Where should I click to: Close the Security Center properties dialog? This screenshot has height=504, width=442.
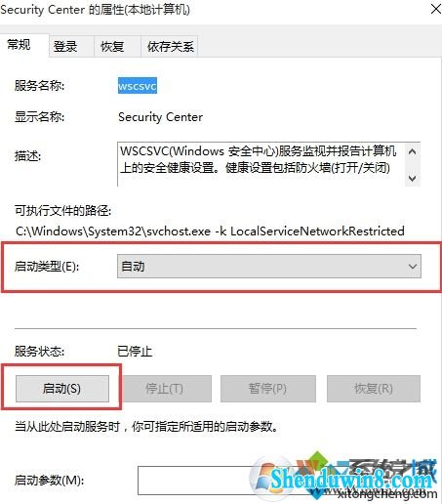pyautogui.click(x=435, y=9)
